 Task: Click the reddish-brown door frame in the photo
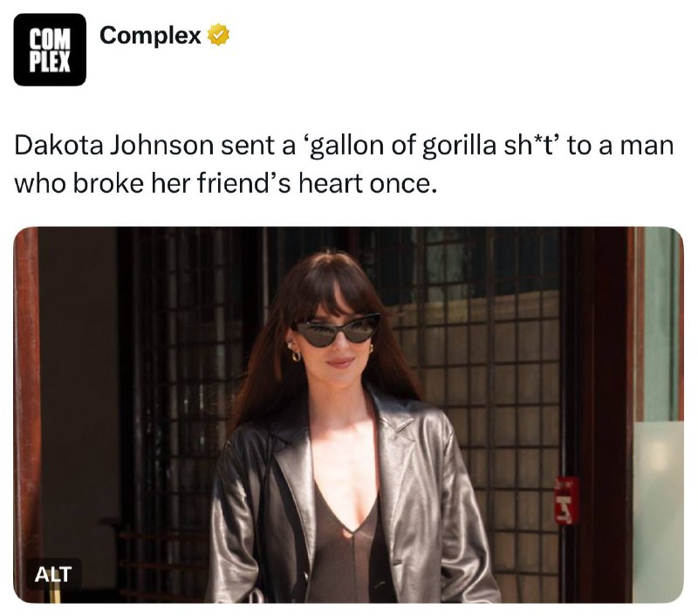(x=26, y=414)
